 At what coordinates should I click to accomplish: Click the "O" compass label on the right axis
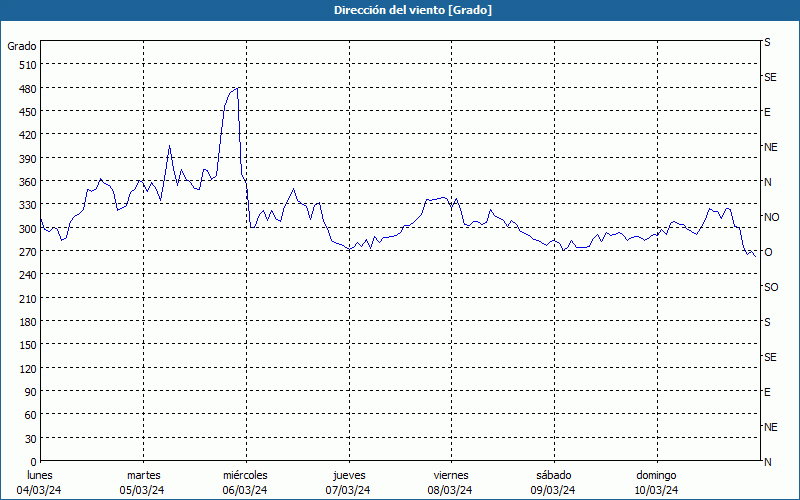(x=768, y=252)
